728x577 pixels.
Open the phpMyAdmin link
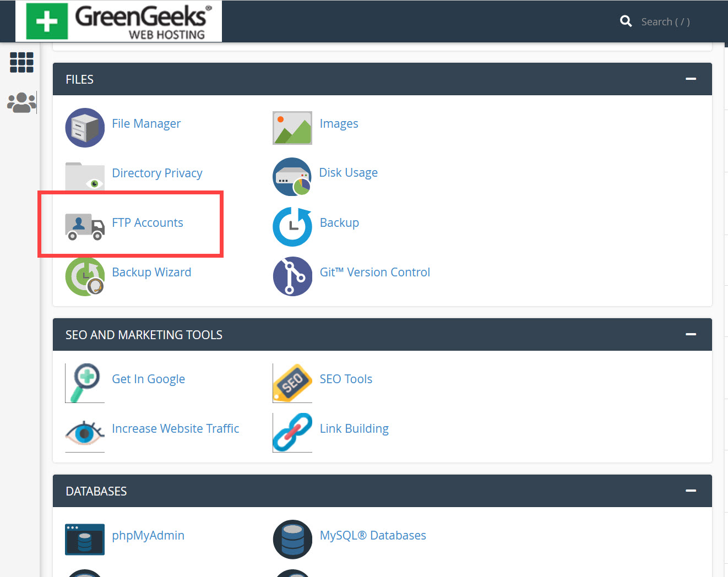pyautogui.click(x=148, y=536)
